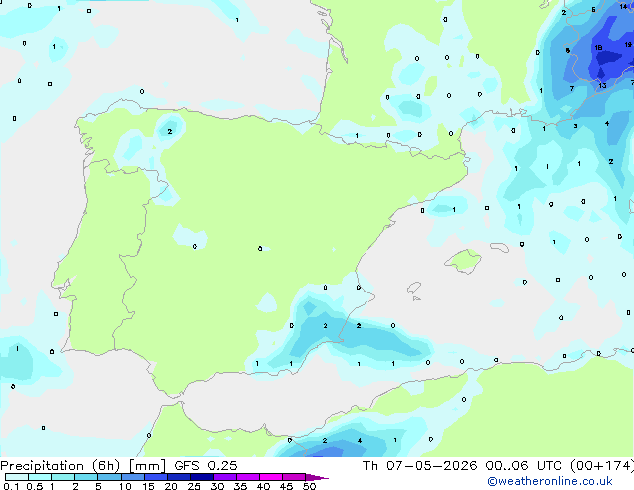Click the legend label "15"
Viewport: 634px width, 490px height.
click(x=148, y=486)
